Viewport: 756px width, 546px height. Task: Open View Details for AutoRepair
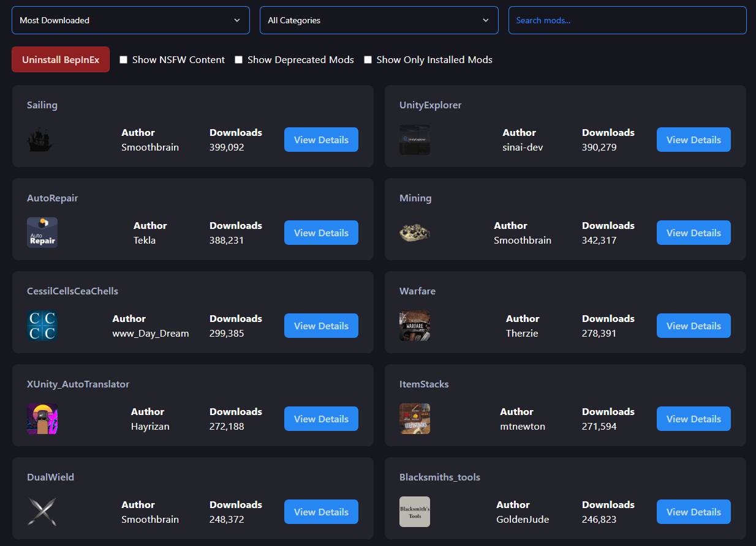(321, 233)
